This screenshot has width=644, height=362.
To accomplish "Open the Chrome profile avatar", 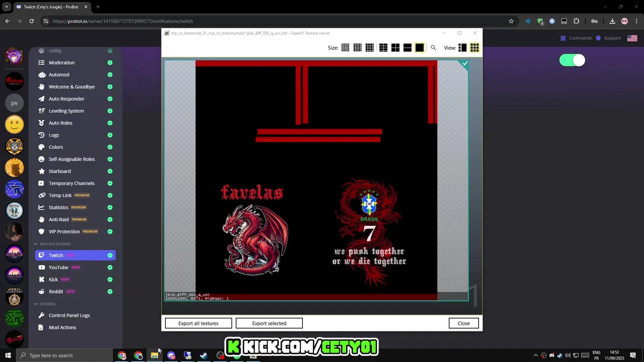I will (x=624, y=21).
